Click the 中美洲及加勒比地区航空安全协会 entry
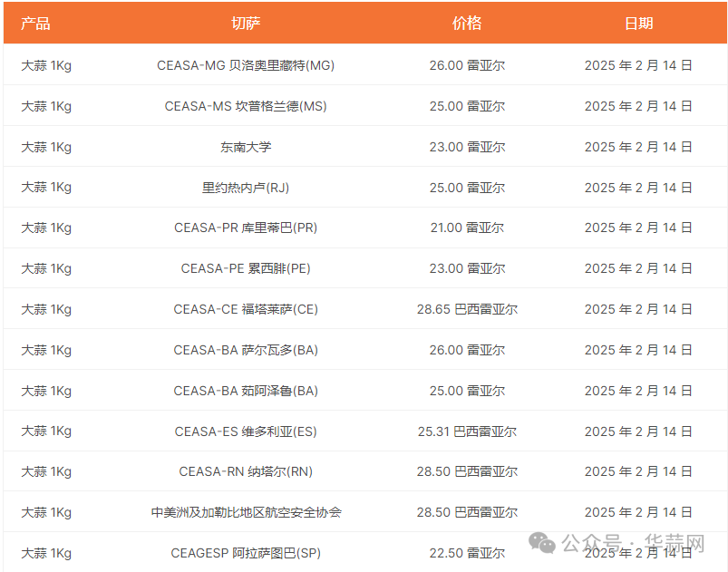The width and height of the screenshot is (728, 572). pyautogui.click(x=246, y=512)
